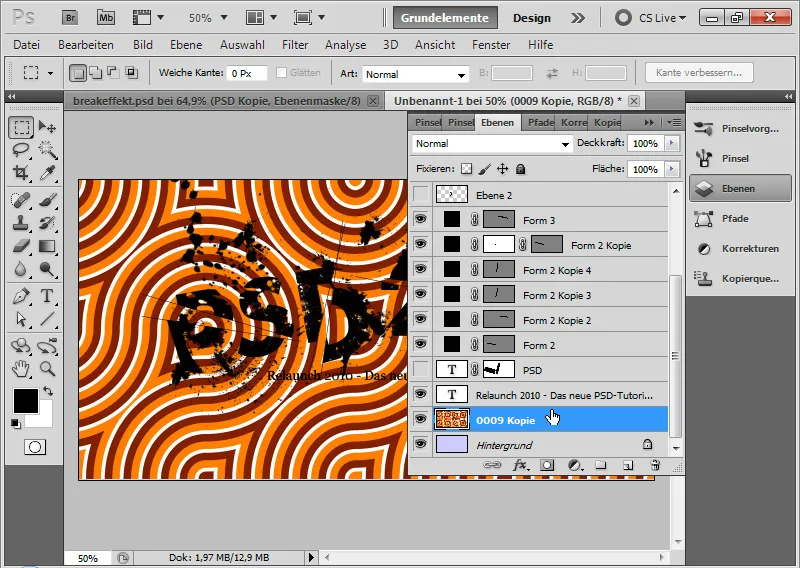Open the Analyse menu
Screen dimensions: 800x568
pyautogui.click(x=345, y=45)
